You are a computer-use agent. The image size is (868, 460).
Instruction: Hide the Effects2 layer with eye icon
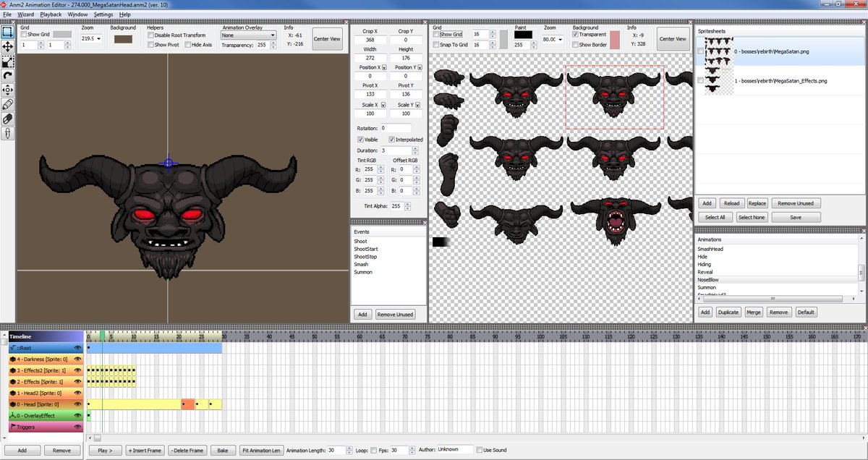(x=77, y=370)
